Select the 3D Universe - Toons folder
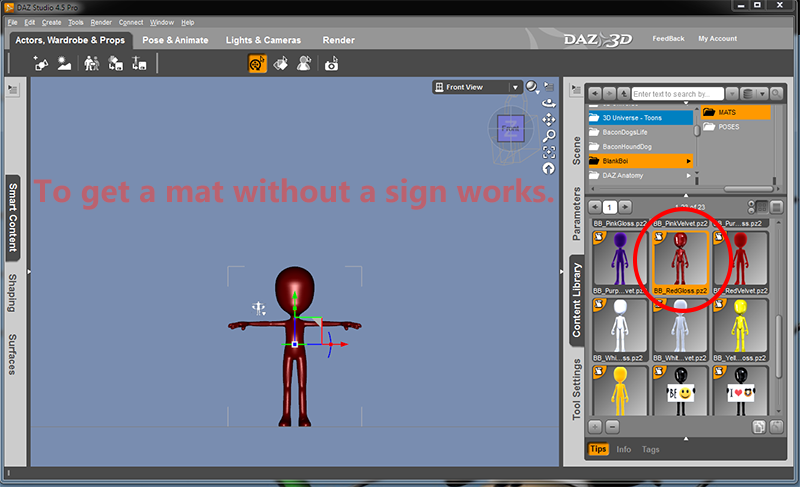Screen dimensions: 800x487 tap(641, 118)
